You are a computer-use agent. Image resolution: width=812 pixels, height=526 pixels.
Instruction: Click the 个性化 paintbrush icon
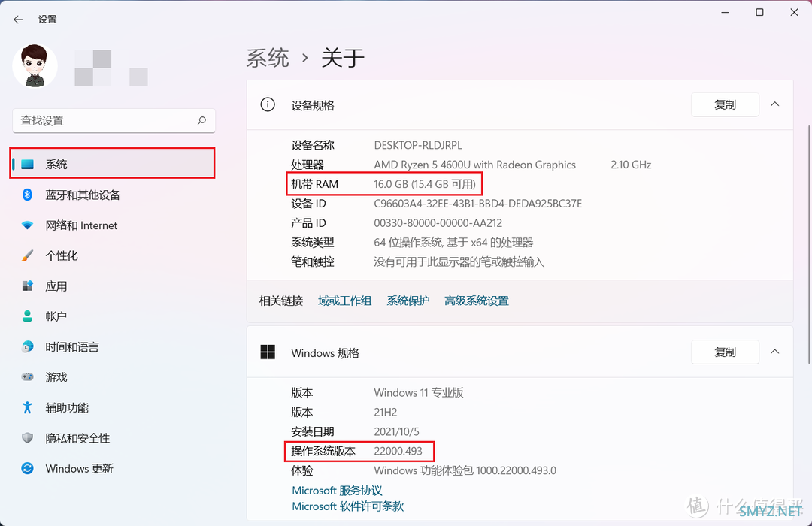28,255
